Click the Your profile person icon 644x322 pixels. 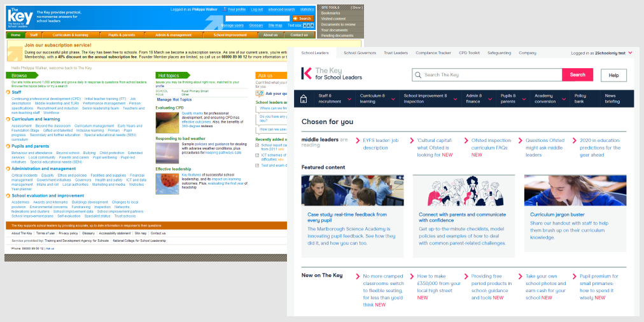225,10
